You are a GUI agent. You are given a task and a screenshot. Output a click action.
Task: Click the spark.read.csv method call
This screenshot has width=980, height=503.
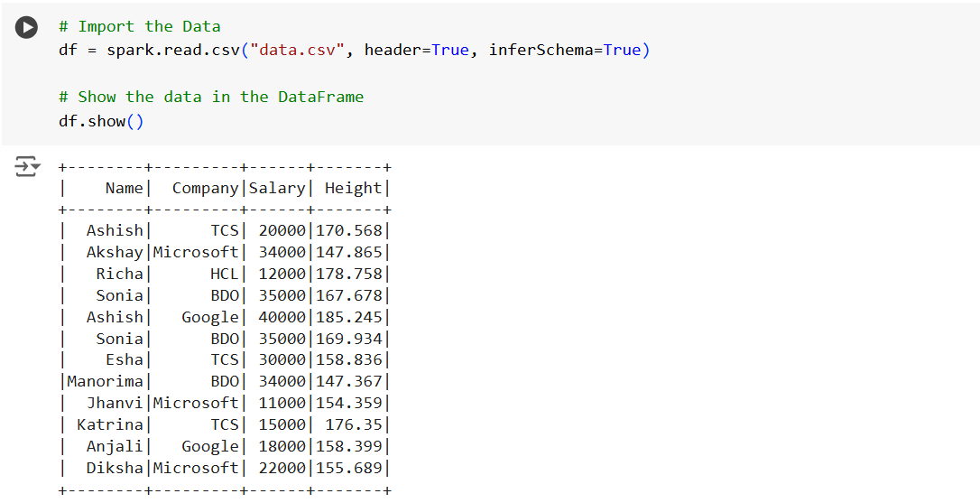[x=172, y=50]
